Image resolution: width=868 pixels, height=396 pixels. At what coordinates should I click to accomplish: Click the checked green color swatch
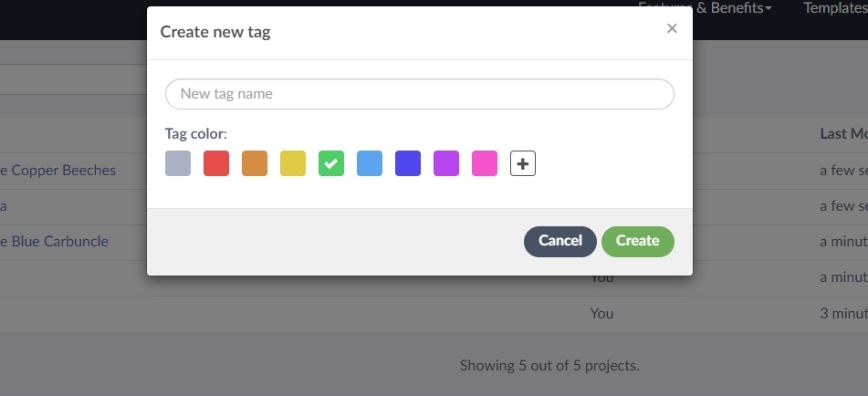pos(331,163)
